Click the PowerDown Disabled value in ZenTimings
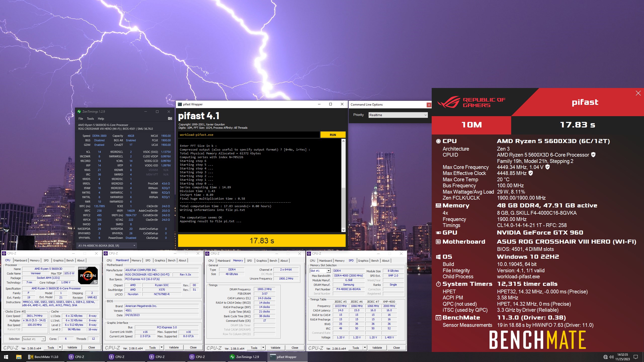 pos(131,238)
